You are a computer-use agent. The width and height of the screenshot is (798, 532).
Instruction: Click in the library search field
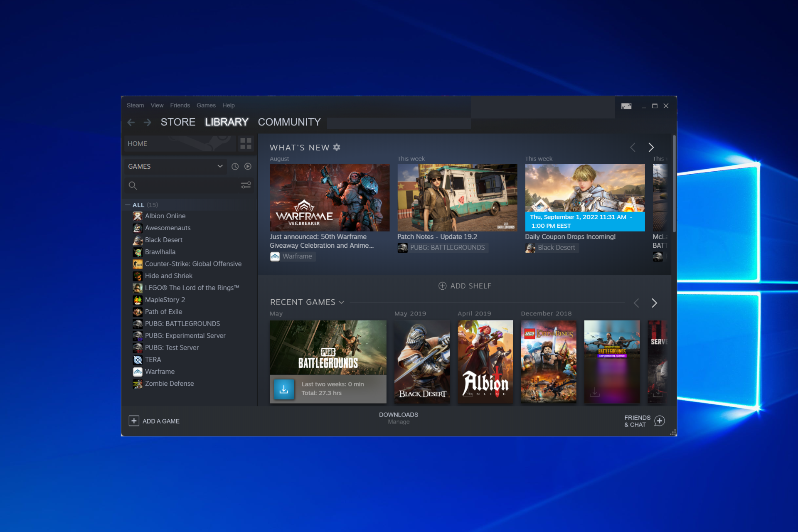(x=189, y=185)
